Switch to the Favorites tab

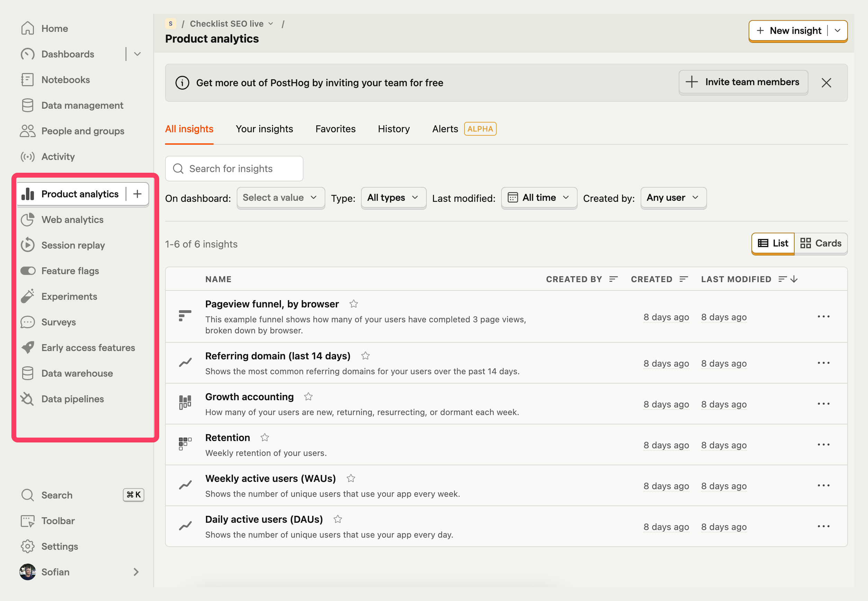[x=335, y=129]
